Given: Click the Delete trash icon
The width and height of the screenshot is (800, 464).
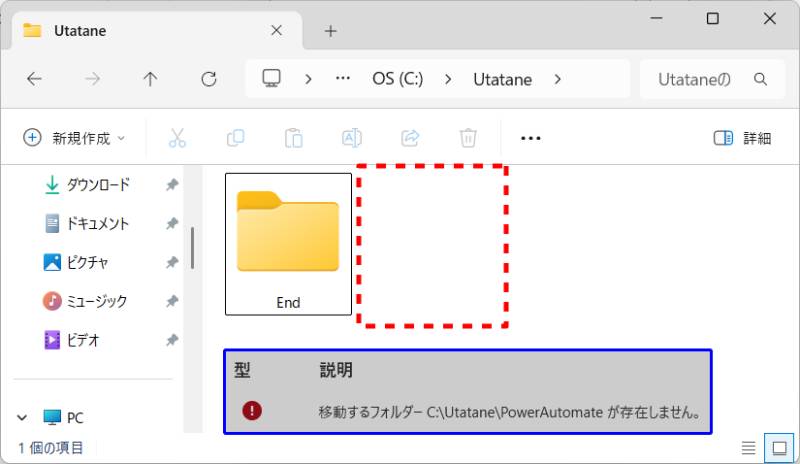Looking at the screenshot, I should pyautogui.click(x=468, y=138).
